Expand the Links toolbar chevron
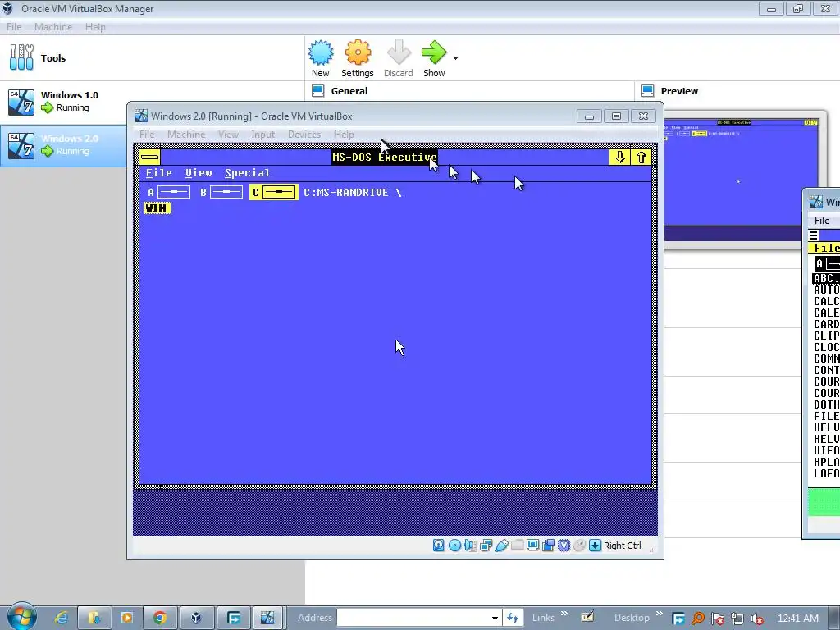 (x=564, y=614)
